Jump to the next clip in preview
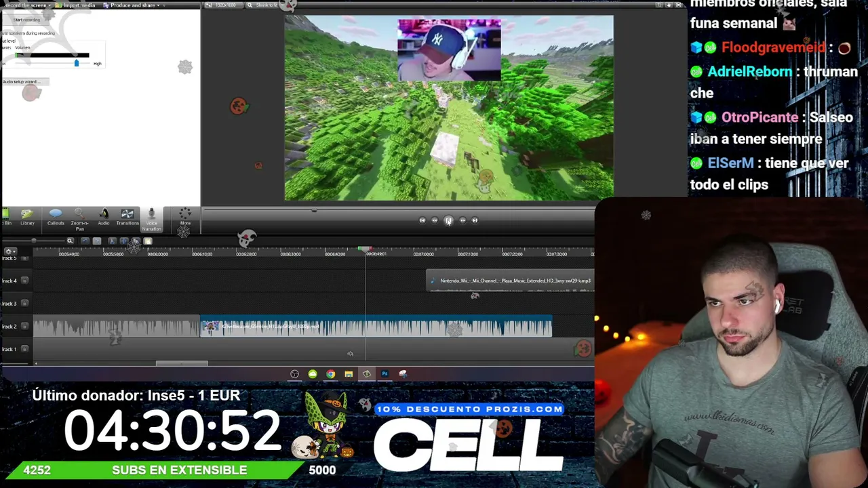This screenshot has width=868, height=488. pyautogui.click(x=475, y=220)
